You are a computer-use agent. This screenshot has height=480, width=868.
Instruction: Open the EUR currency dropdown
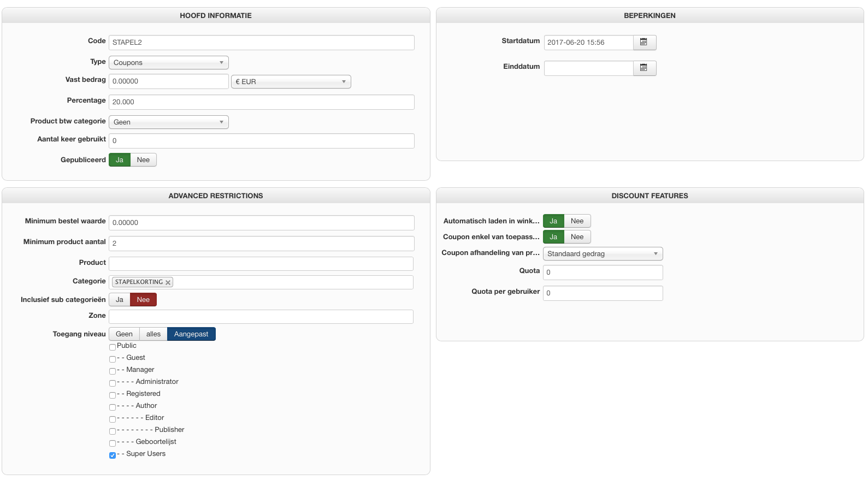coord(291,82)
